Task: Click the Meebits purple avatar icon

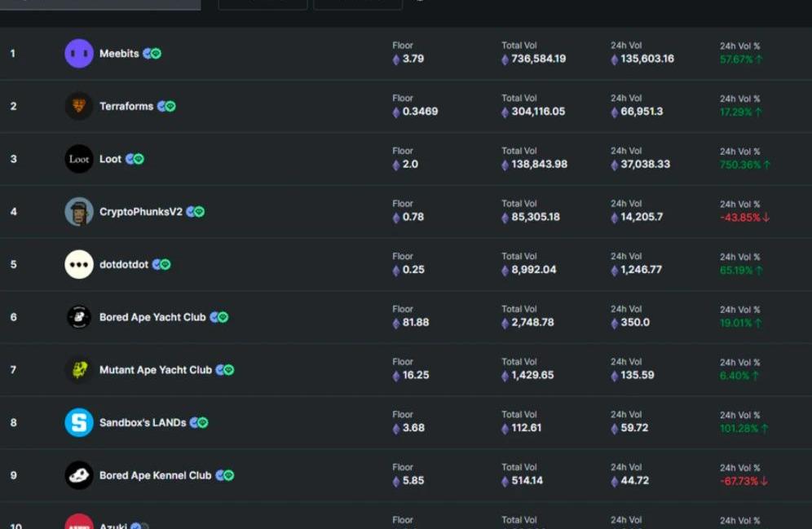Action: (79, 54)
